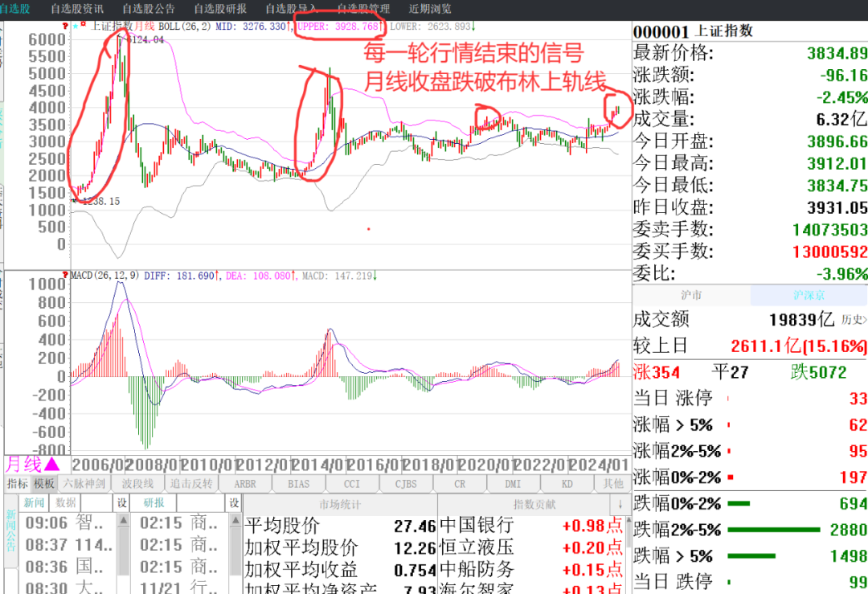The width and height of the screenshot is (868, 594).
Task: Select the 沪深京 market tab
Action: 809,295
